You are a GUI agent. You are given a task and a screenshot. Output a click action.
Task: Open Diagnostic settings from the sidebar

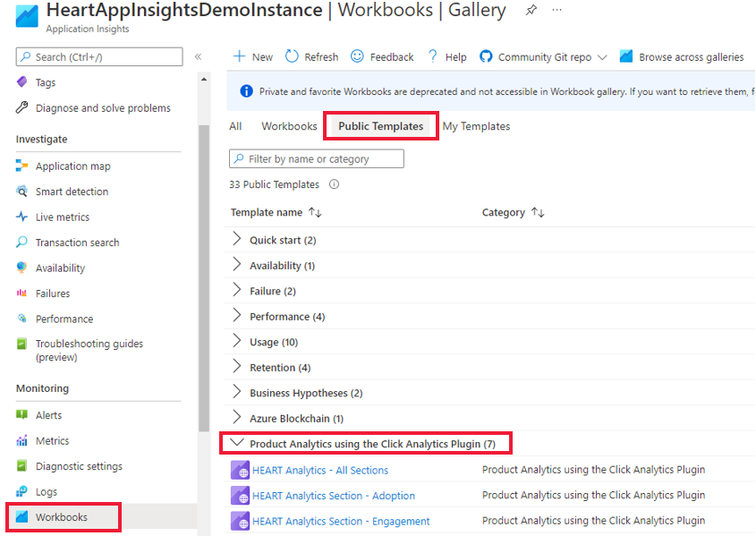(x=79, y=466)
